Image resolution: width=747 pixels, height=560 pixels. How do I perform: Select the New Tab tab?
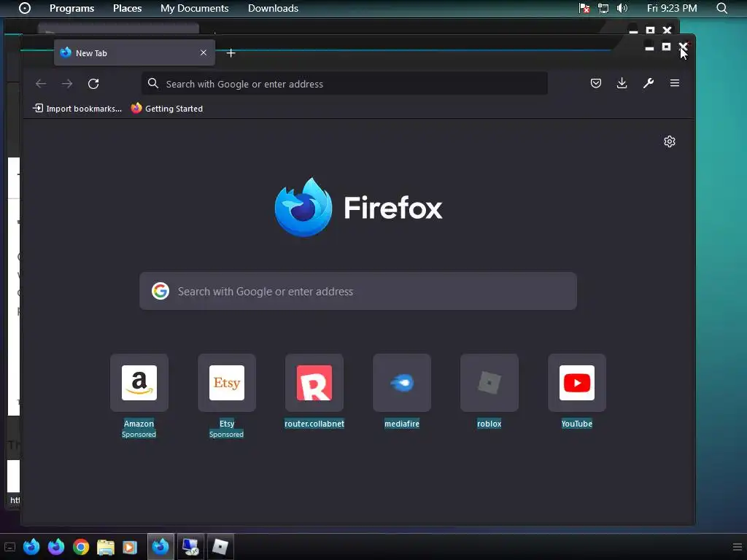point(134,52)
